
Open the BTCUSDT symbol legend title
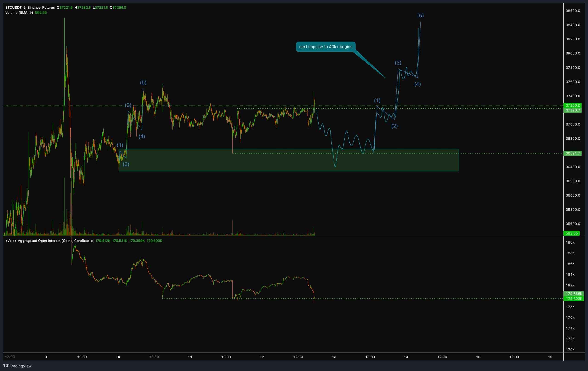[x=30, y=8]
